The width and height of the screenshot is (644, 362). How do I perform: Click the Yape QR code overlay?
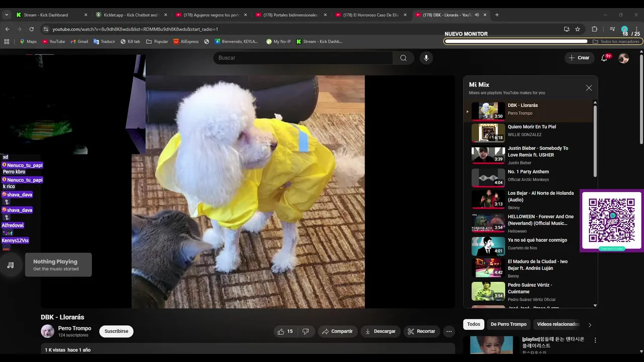(612, 221)
